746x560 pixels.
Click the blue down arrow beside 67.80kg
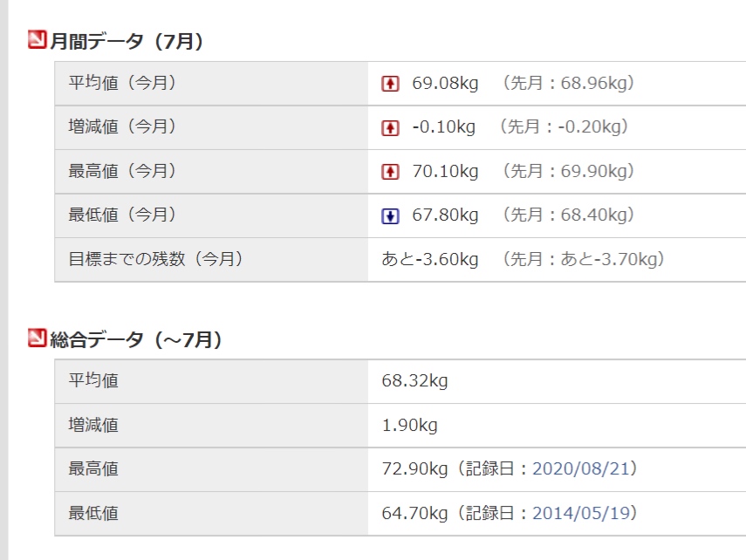pos(390,216)
